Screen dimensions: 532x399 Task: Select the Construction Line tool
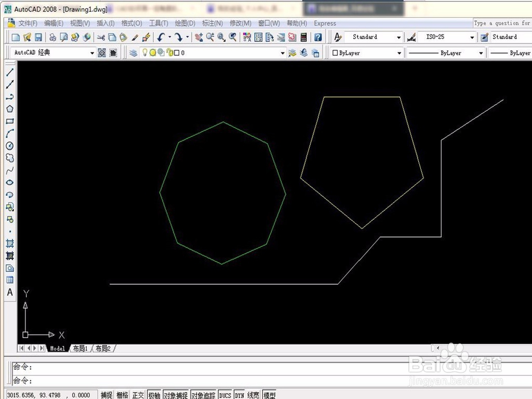coord(10,85)
